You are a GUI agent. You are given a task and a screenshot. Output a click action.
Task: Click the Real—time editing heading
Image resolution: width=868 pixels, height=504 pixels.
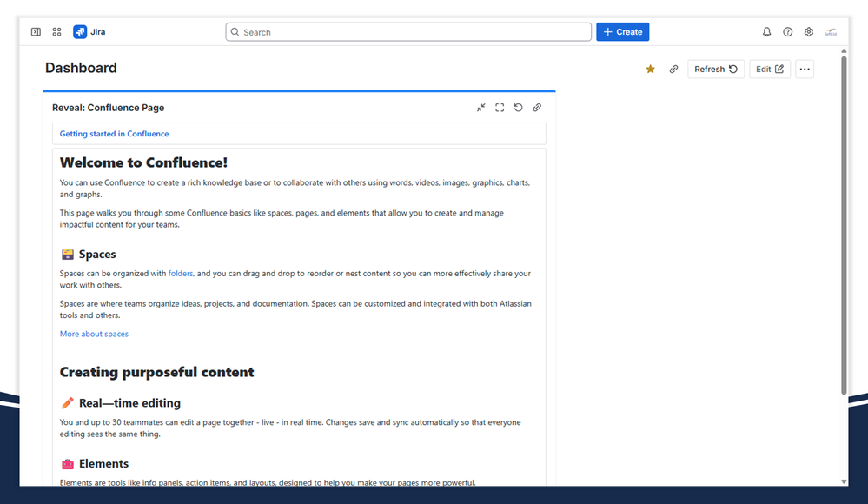point(129,403)
